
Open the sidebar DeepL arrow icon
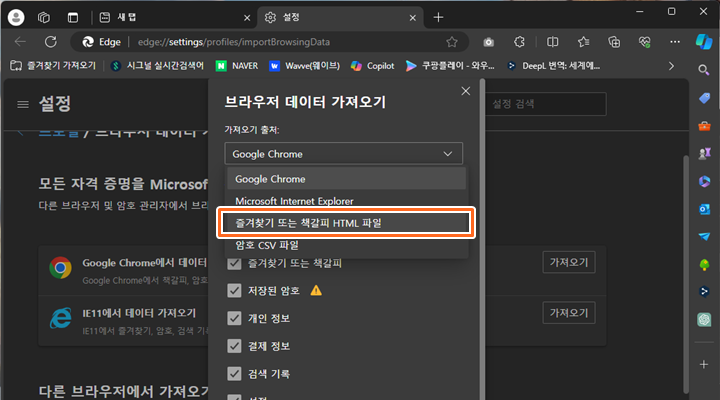(704, 292)
